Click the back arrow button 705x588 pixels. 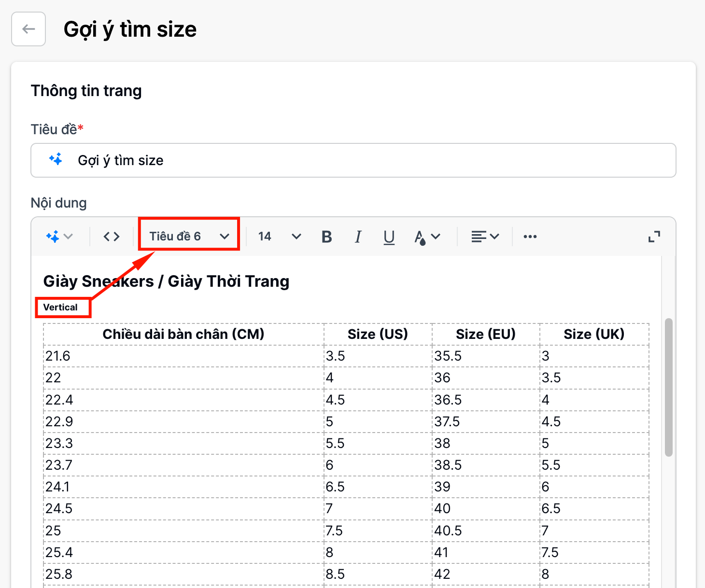[x=28, y=29]
